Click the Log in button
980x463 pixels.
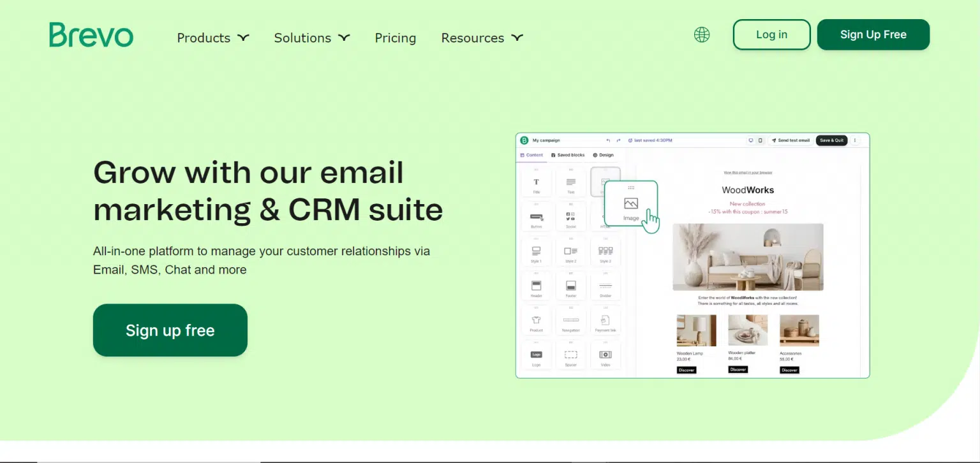[771, 34]
